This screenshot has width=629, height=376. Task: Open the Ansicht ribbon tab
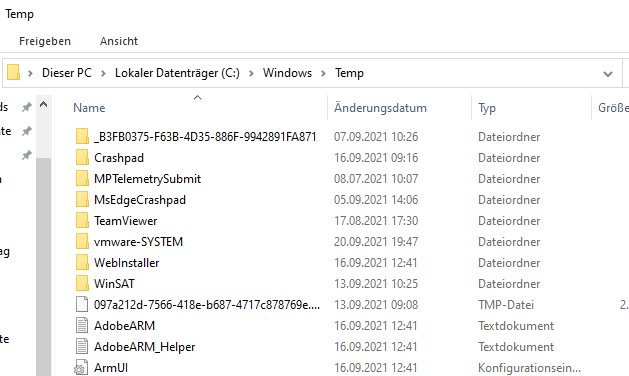point(119,41)
